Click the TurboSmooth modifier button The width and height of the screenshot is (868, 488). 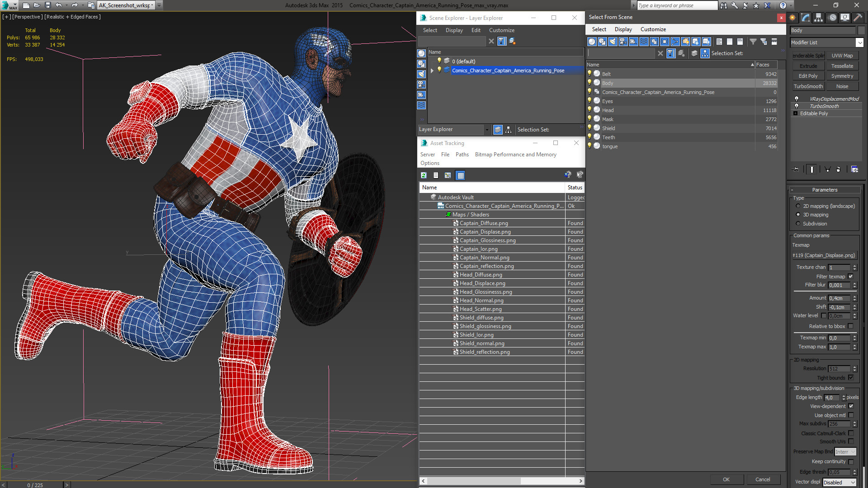[x=808, y=86]
